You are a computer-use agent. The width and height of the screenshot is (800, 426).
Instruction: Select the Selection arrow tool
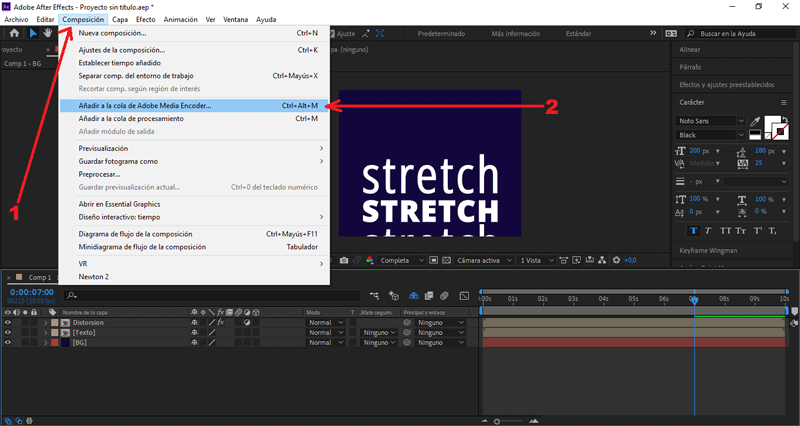point(33,33)
